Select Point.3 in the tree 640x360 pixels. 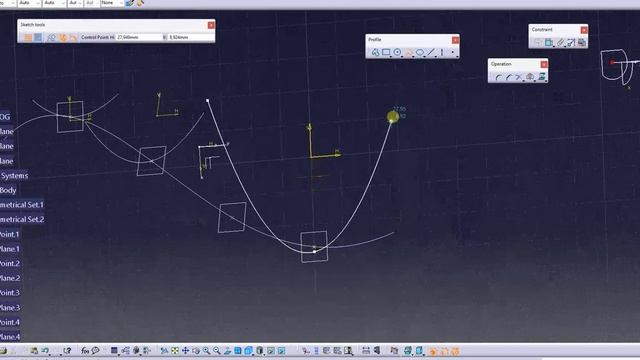(x=10, y=293)
